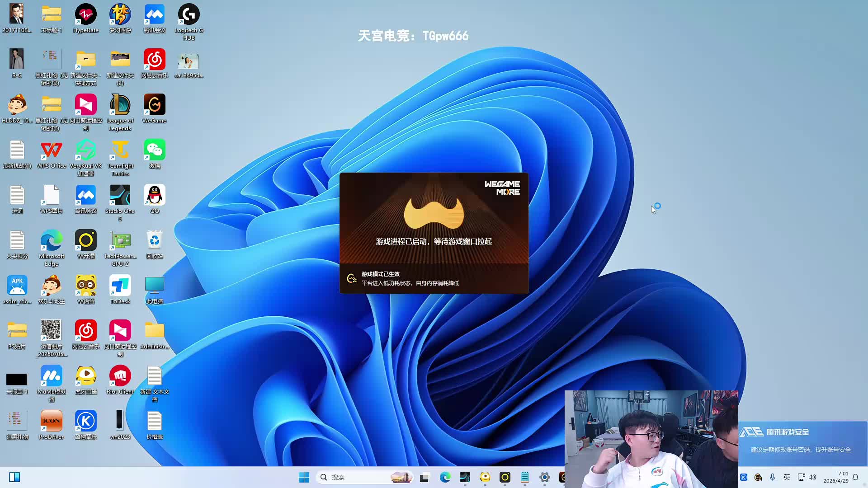Toggle the microphone tray icon
The height and width of the screenshot is (488, 868).
773,477
